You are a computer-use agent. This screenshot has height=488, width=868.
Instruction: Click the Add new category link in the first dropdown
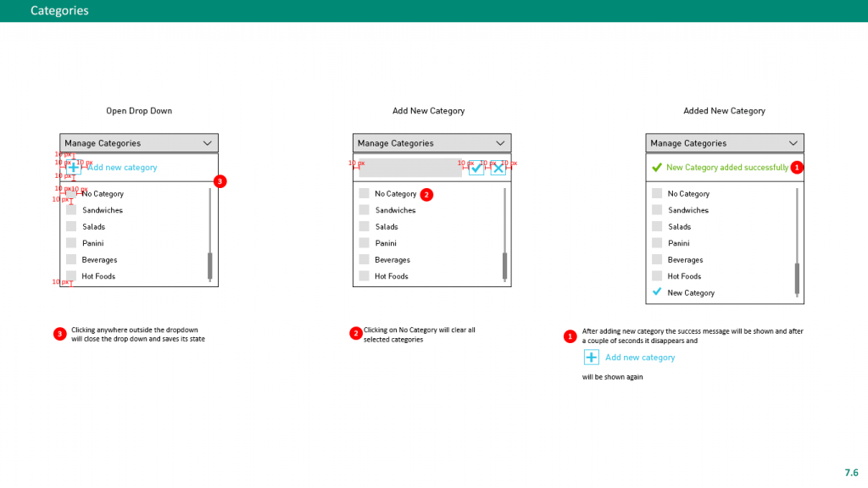point(123,168)
